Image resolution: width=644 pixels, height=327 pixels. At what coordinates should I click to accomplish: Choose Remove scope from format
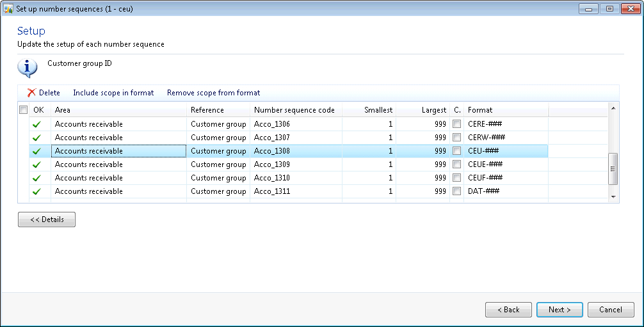point(214,93)
